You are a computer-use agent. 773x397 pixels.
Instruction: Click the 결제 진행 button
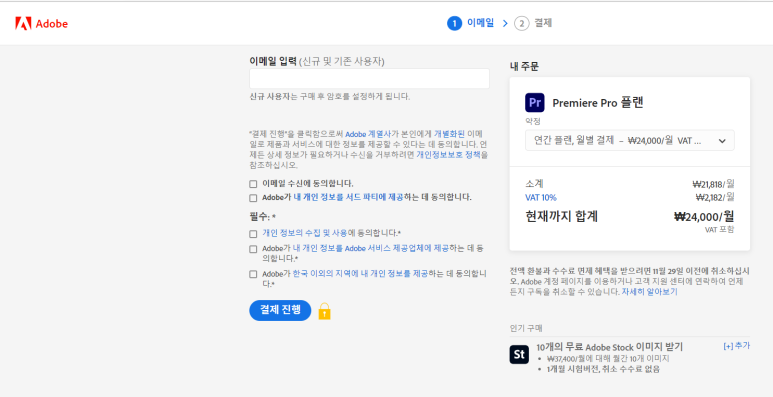click(x=280, y=310)
